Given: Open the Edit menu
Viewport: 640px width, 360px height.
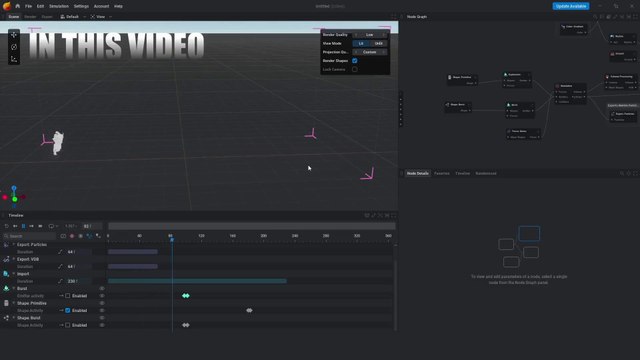Looking at the screenshot, I should (x=40, y=6).
